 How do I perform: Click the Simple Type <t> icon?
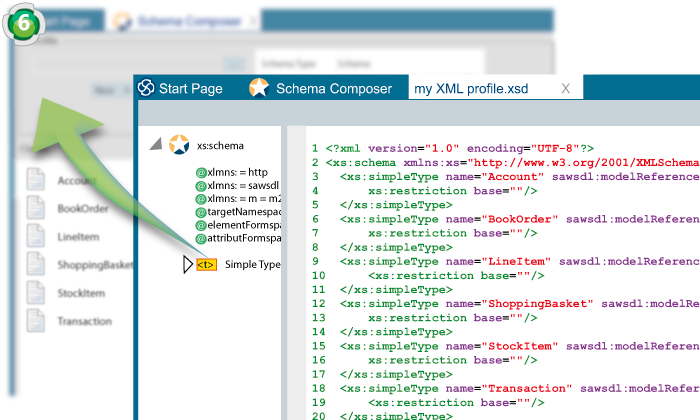tap(206, 265)
